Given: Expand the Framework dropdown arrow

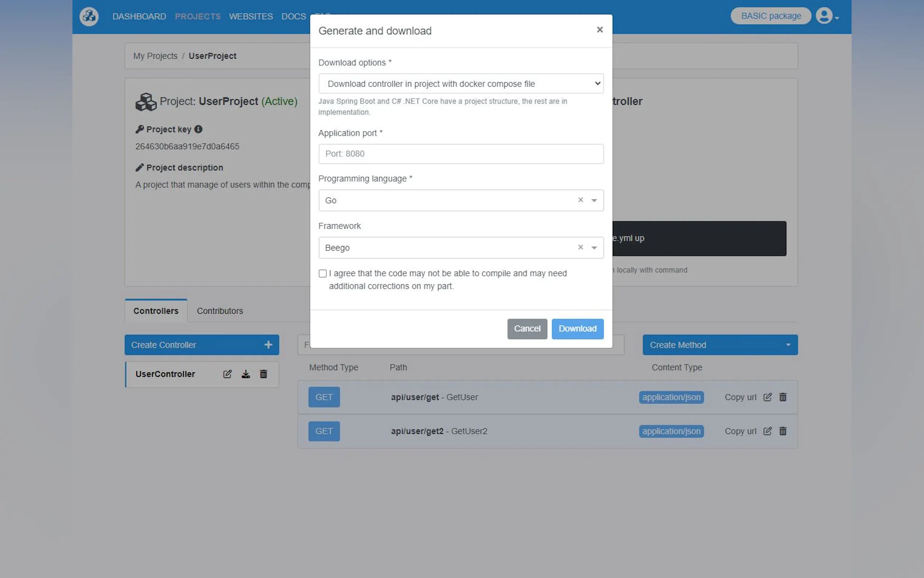Looking at the screenshot, I should (x=594, y=248).
